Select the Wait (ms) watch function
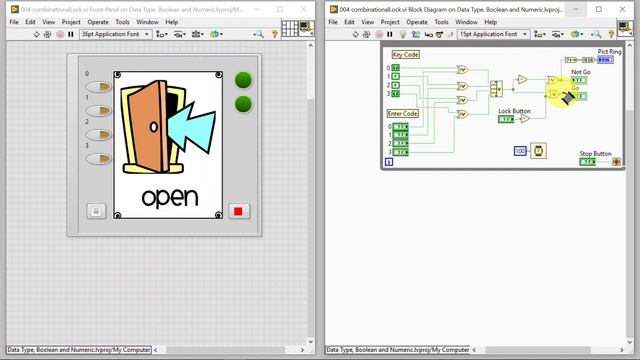The image size is (640, 360). coord(538,151)
